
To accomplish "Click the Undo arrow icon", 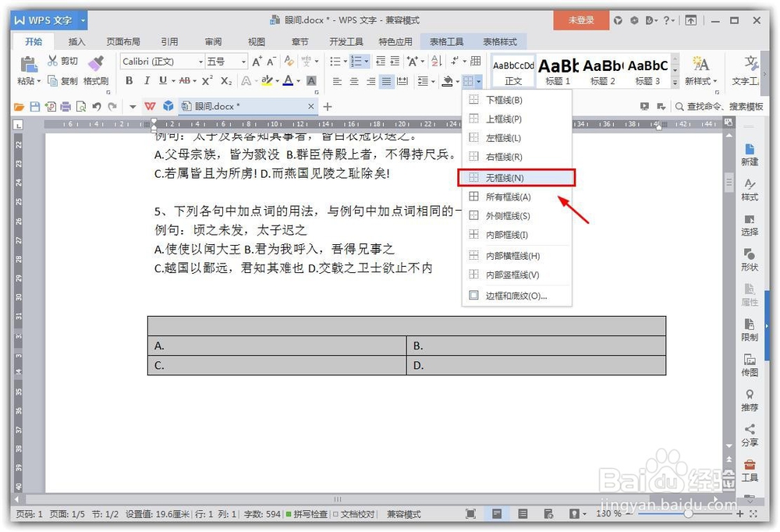I will [x=97, y=107].
